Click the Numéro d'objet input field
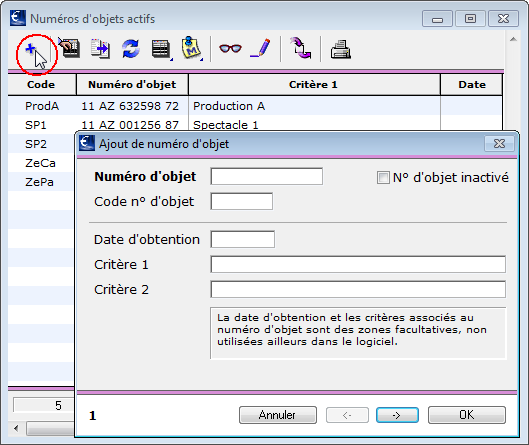The width and height of the screenshot is (529, 445). pos(267,176)
